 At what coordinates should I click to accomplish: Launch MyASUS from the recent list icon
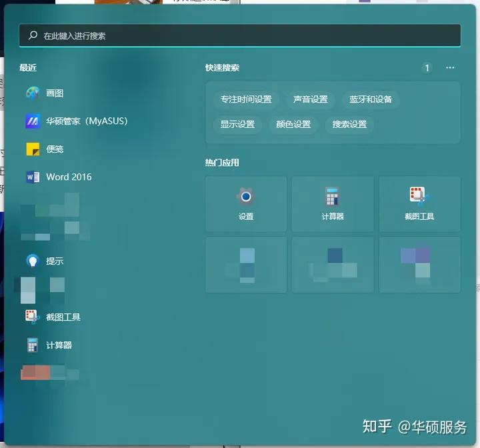[x=33, y=121]
